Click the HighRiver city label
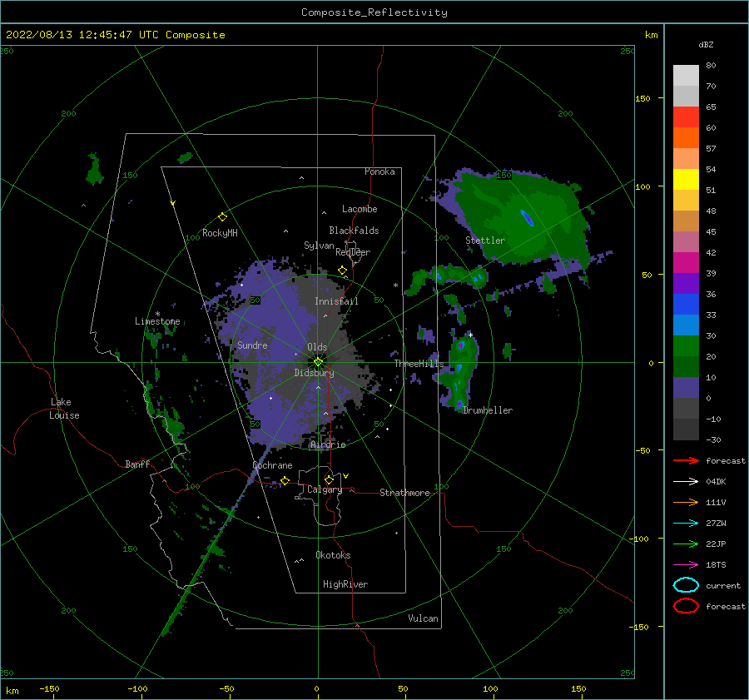The height and width of the screenshot is (700, 749). click(345, 584)
